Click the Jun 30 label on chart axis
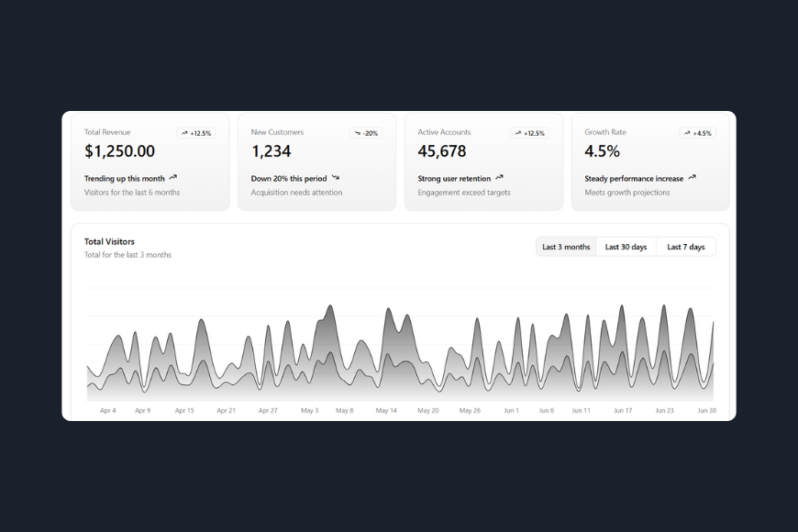The height and width of the screenshot is (532, 798). [x=706, y=411]
